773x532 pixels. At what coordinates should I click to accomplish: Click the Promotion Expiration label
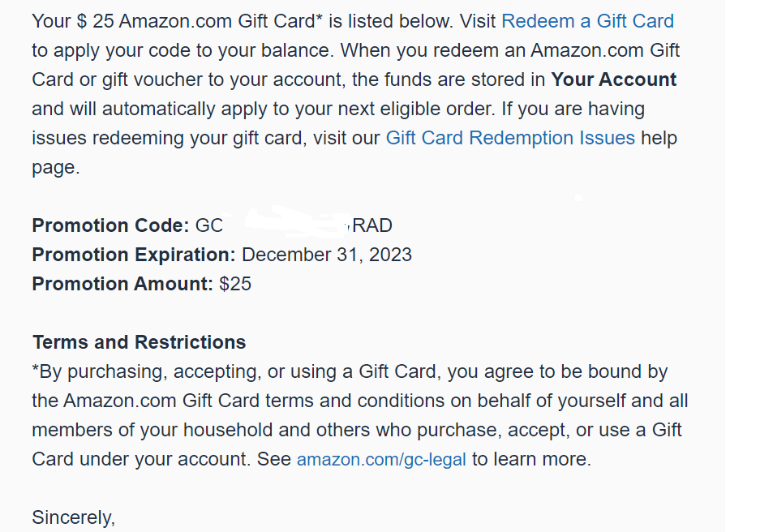134,255
